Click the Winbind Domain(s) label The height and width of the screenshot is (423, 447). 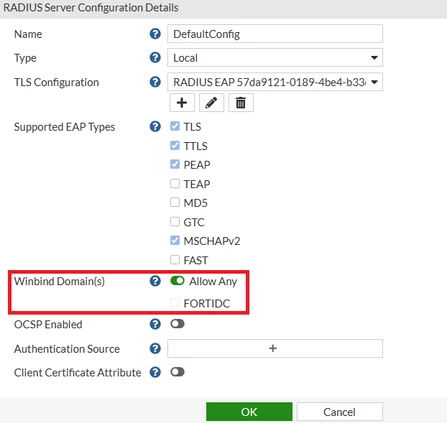point(59,281)
